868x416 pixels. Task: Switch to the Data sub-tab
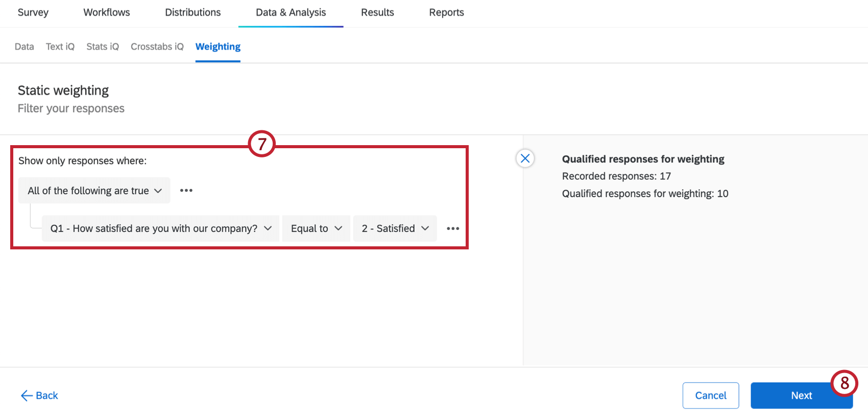coord(25,47)
